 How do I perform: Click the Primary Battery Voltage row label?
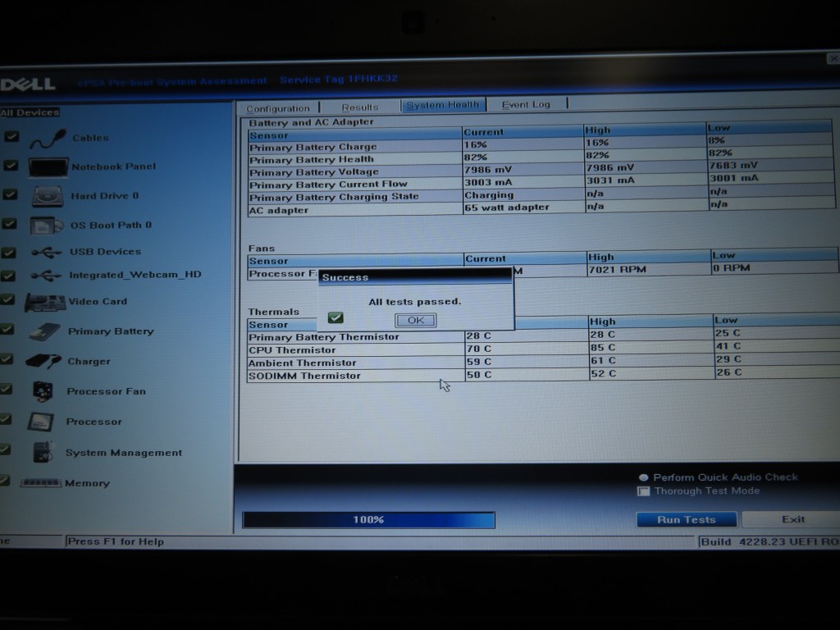click(x=314, y=172)
